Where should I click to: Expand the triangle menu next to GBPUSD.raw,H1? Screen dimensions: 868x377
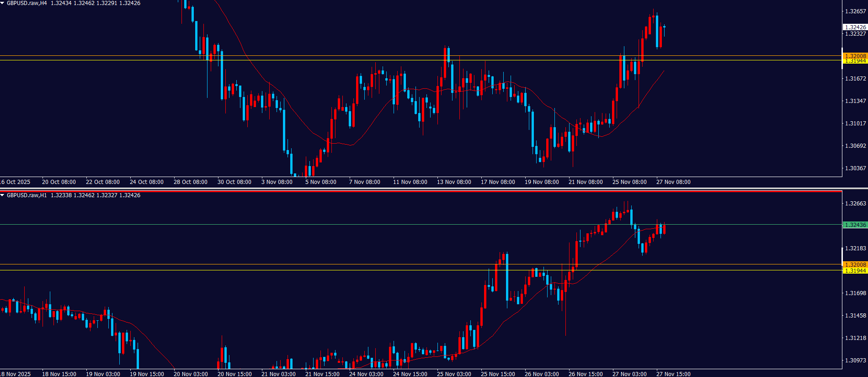(2, 195)
